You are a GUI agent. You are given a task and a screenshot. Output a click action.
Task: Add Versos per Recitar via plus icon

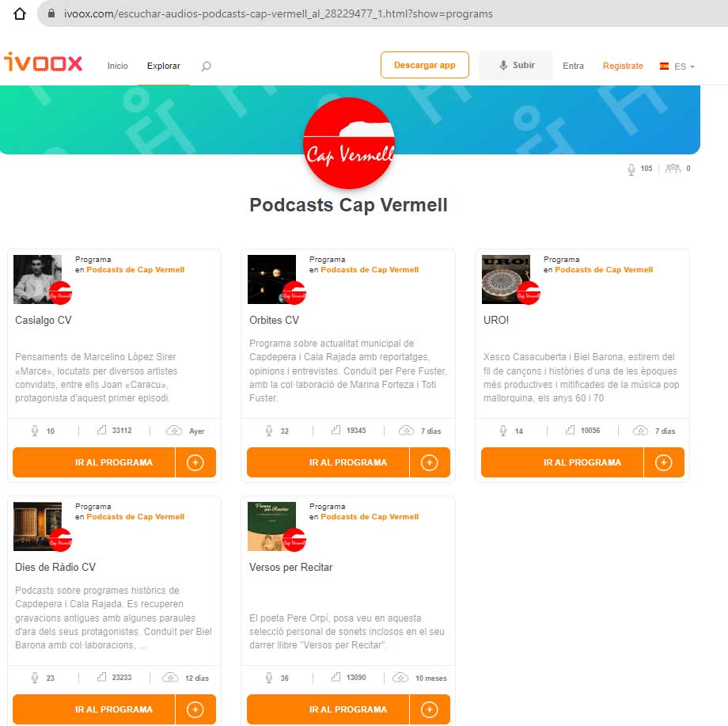[430, 709]
